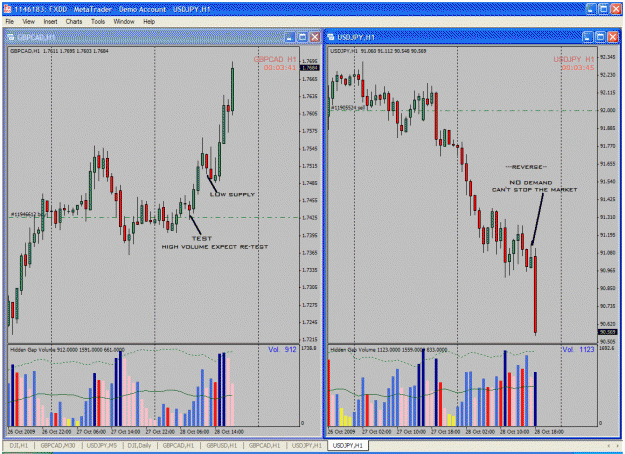Open the File menu
The height and width of the screenshot is (454, 625).
(10, 22)
